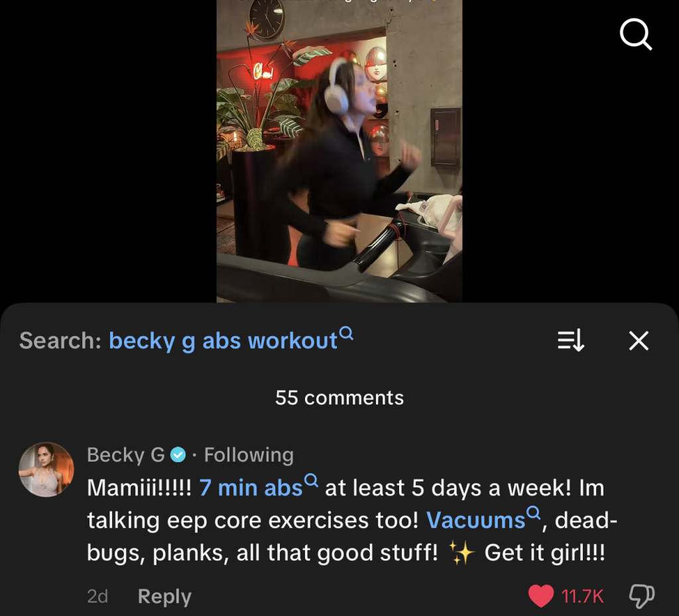The width and height of the screenshot is (679, 616).
Task: Open Becky G's username
Action: pos(126,455)
